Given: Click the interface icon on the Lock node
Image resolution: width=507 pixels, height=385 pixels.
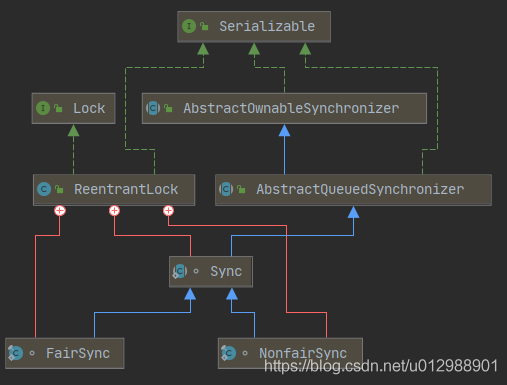Looking at the screenshot, I should (43, 108).
